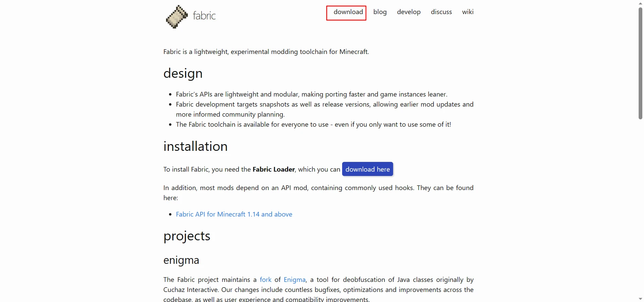Click the design heading
The image size is (644, 302).
(183, 73)
